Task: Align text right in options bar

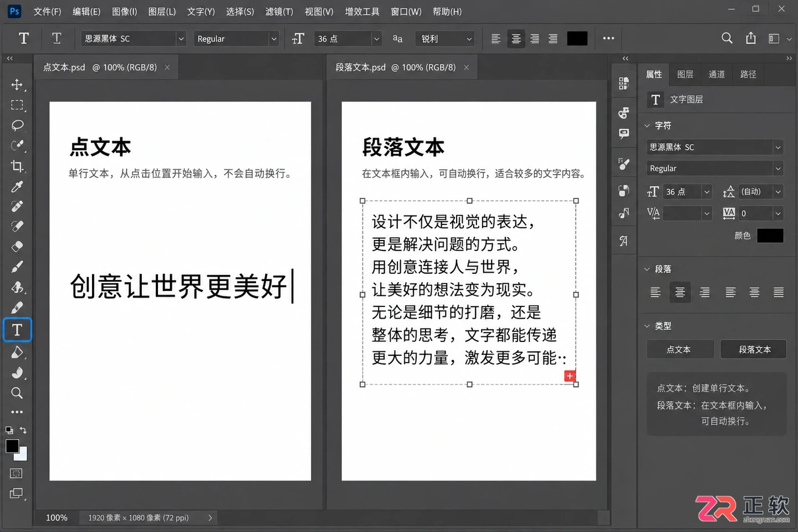Action: 535,38
